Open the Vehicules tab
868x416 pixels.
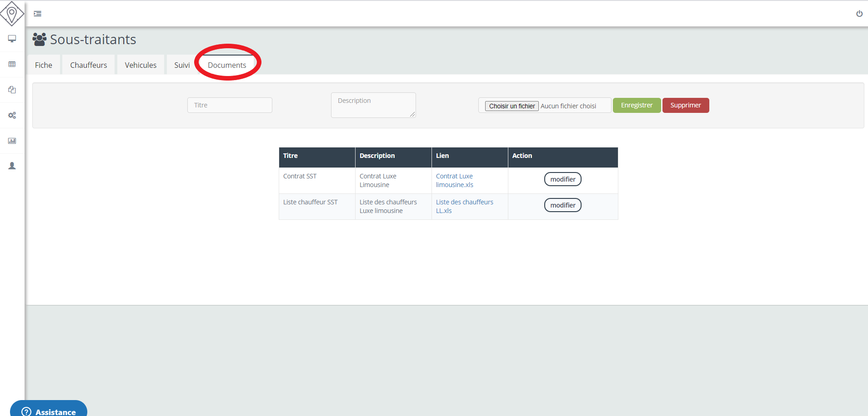[x=140, y=65]
